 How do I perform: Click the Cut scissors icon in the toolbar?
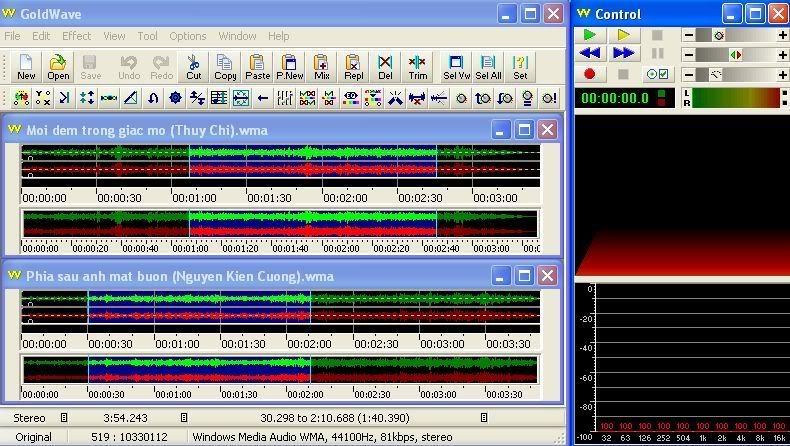[x=193, y=67]
